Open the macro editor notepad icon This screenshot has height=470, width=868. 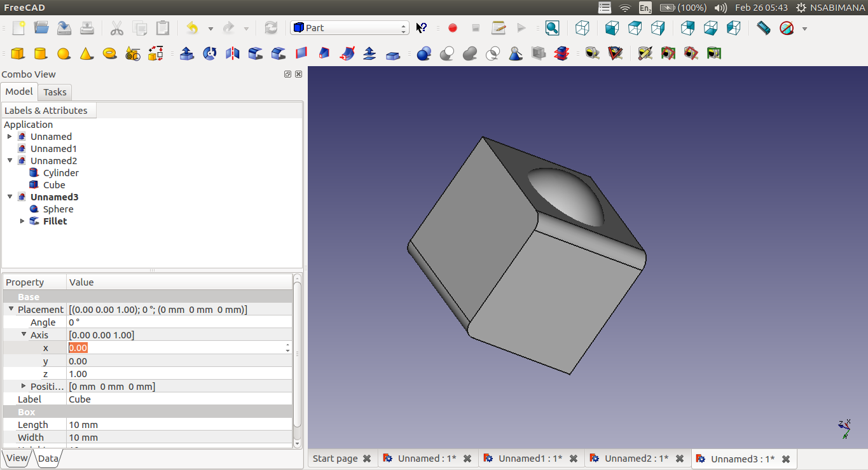[499, 28]
